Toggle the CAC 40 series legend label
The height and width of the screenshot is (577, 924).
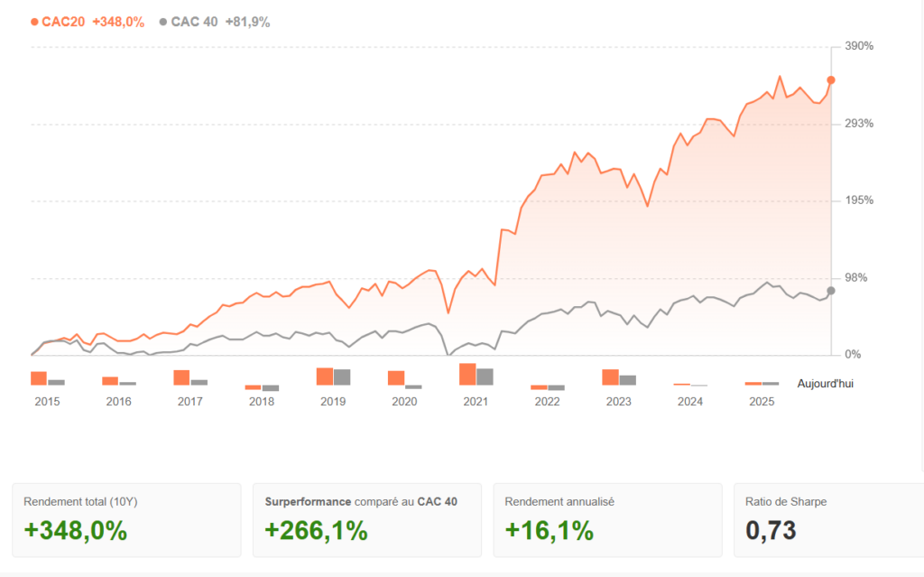click(194, 22)
